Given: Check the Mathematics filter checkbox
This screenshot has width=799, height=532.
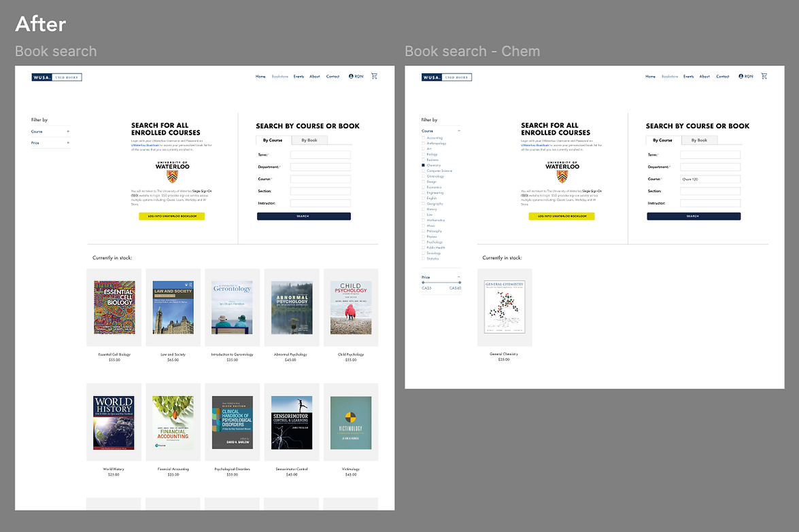Looking at the screenshot, I should [x=423, y=220].
